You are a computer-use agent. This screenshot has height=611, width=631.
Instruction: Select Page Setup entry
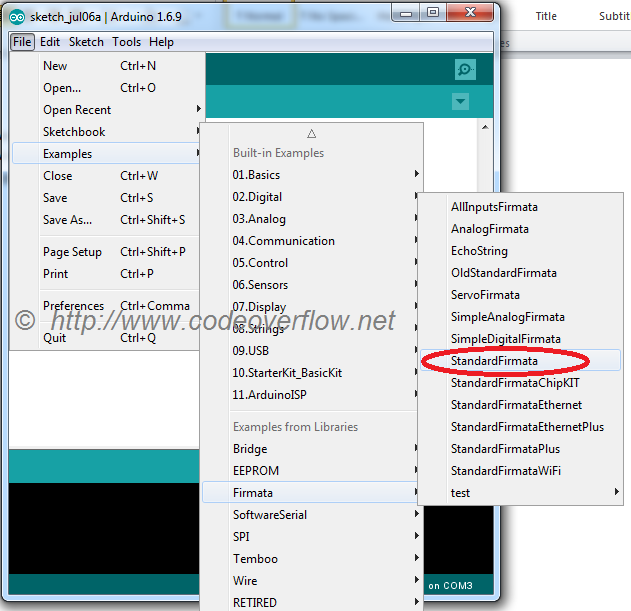click(x=106, y=252)
